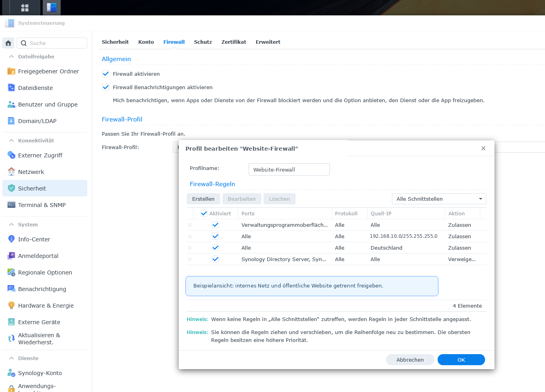The image size is (545, 392).
Task: Open the Zertifikat tab
Action: pyautogui.click(x=234, y=42)
